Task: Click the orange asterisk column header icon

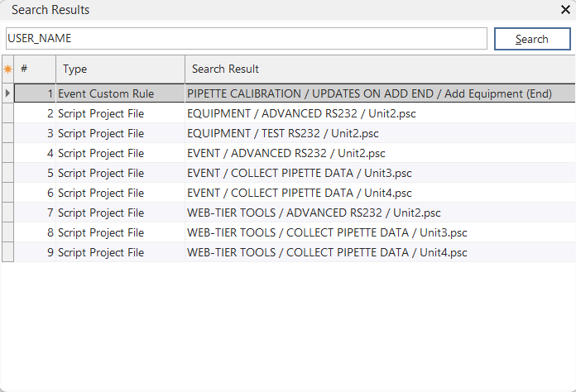Action: pos(8,69)
